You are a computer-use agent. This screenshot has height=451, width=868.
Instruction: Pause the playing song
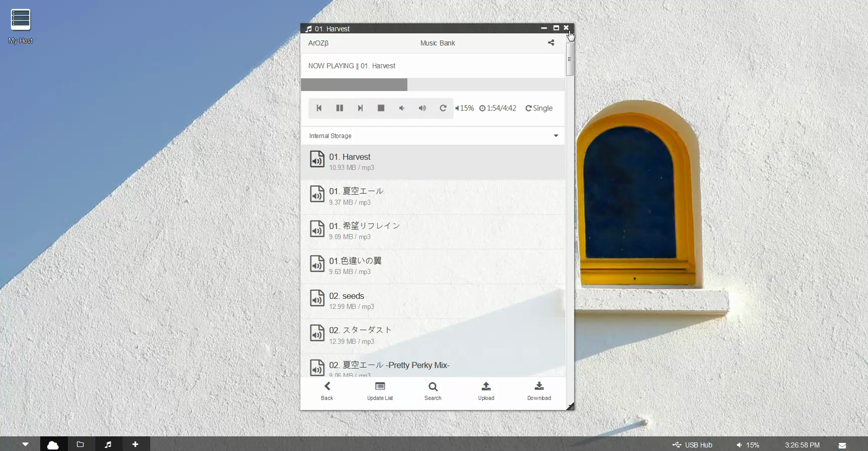[340, 108]
